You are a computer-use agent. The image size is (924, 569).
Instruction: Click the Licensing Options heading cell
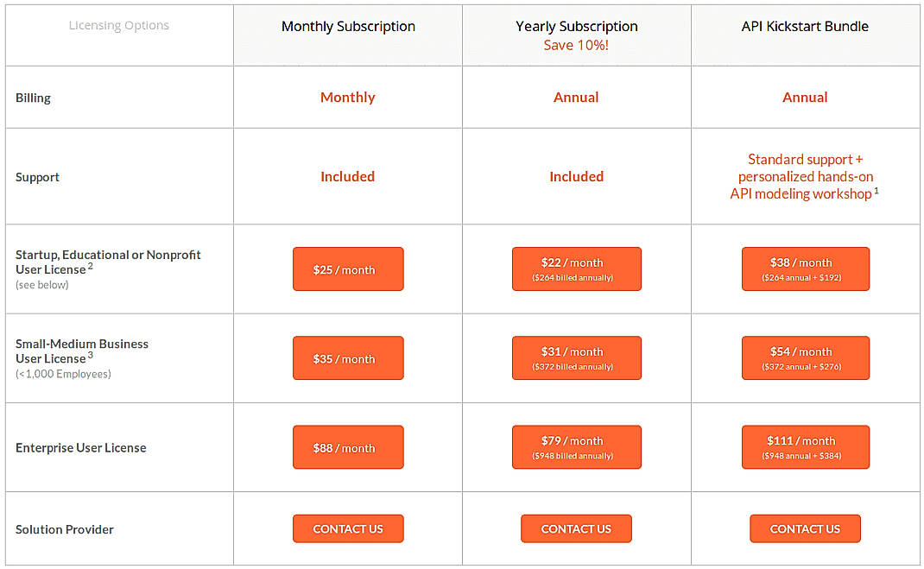tap(118, 25)
